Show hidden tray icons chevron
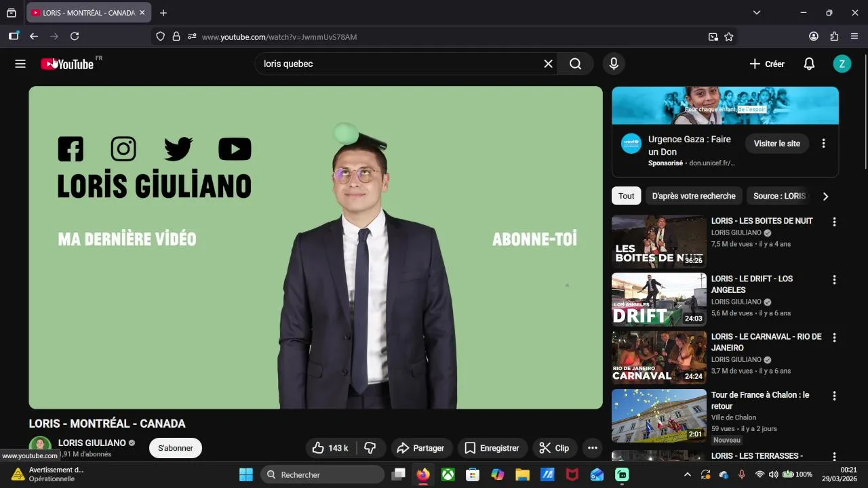Image resolution: width=868 pixels, height=488 pixels. pos(687,474)
